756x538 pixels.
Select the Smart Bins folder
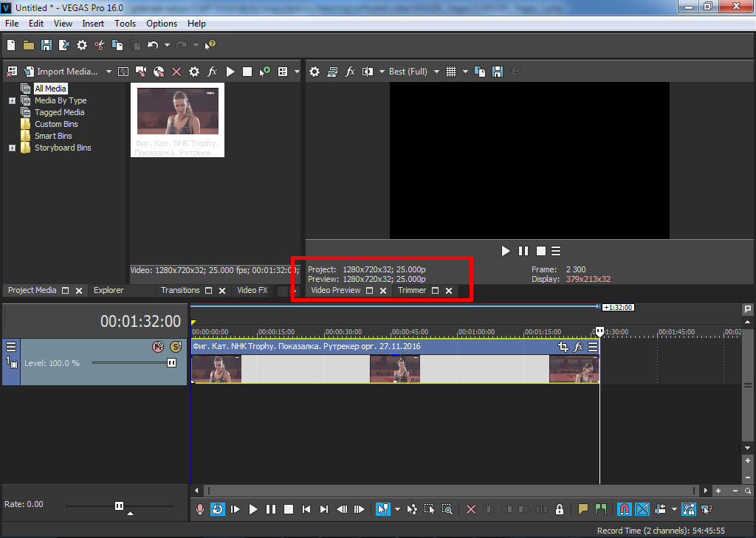[x=53, y=136]
